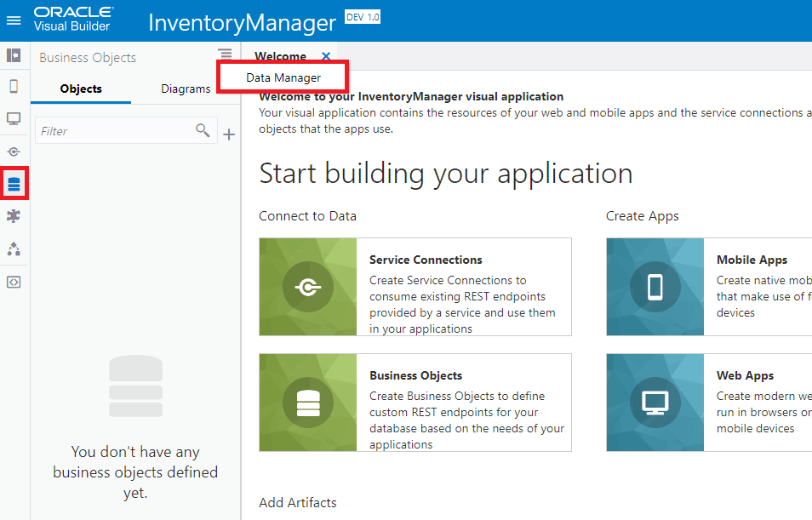
Task: Switch to the Diagrams tab
Action: [x=186, y=89]
